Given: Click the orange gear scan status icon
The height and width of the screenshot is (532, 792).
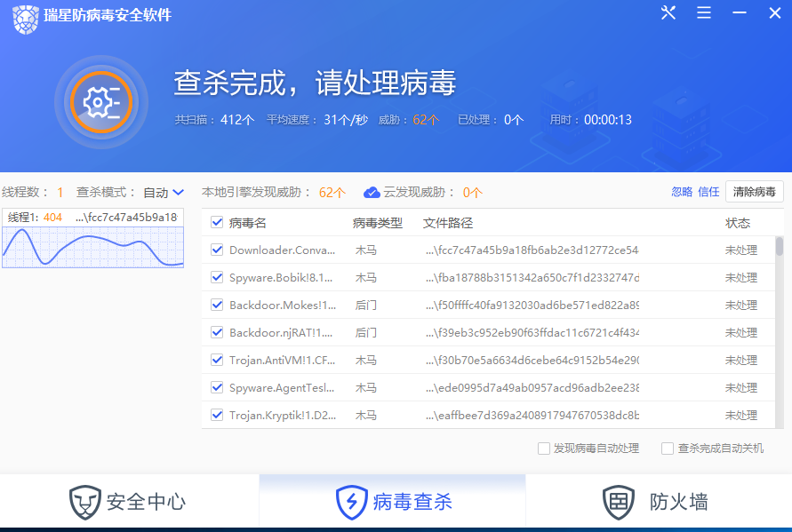Looking at the screenshot, I should pos(101,102).
